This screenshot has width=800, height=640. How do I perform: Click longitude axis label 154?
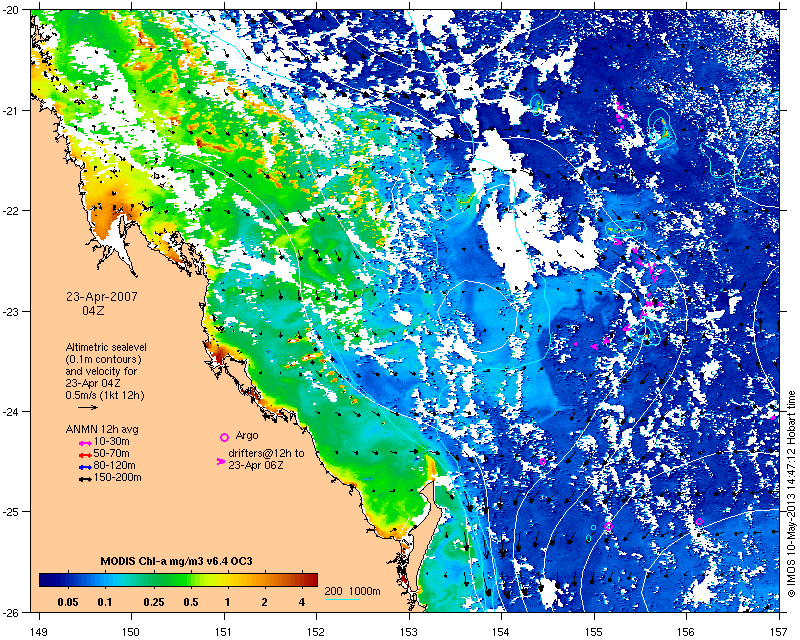[x=502, y=632]
